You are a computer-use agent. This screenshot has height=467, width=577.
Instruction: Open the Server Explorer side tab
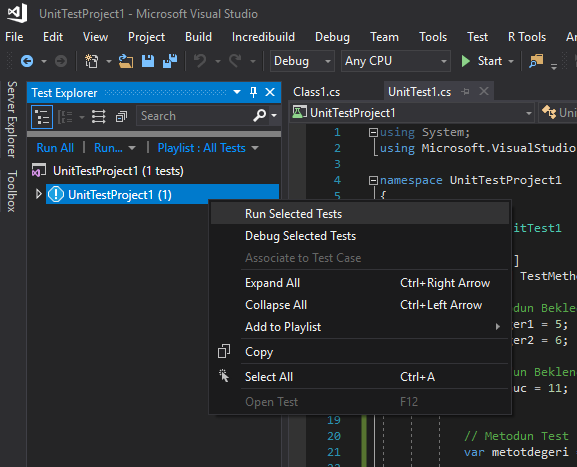point(12,120)
